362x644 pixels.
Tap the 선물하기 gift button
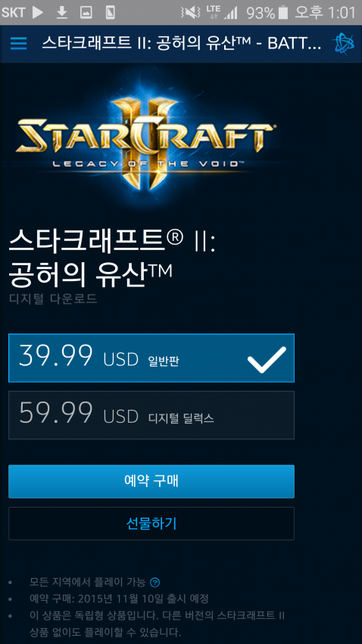151,524
